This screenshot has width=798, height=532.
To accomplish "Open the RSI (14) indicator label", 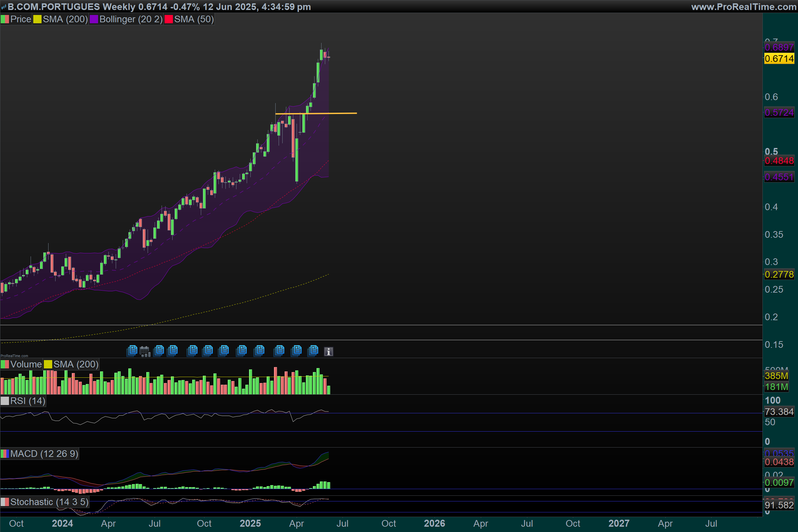I will coord(28,401).
